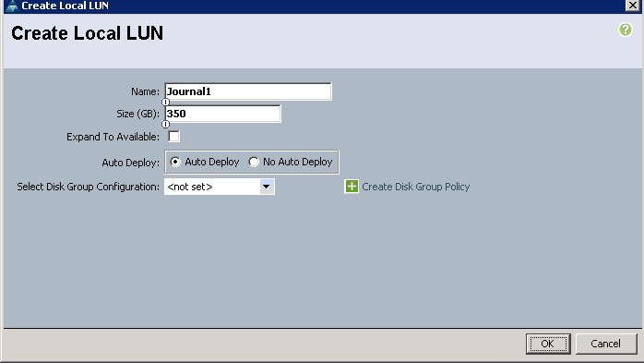Click the Create Disk Group Policy link
This screenshot has width=644, height=363.
point(415,187)
